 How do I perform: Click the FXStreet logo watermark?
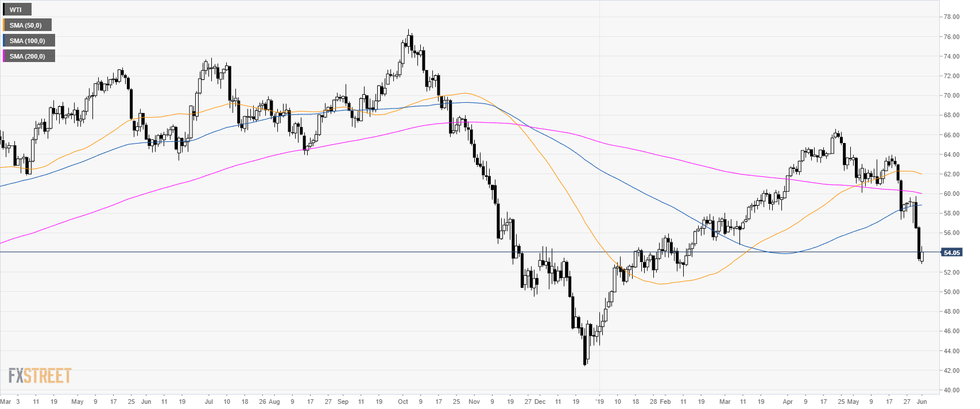40,376
